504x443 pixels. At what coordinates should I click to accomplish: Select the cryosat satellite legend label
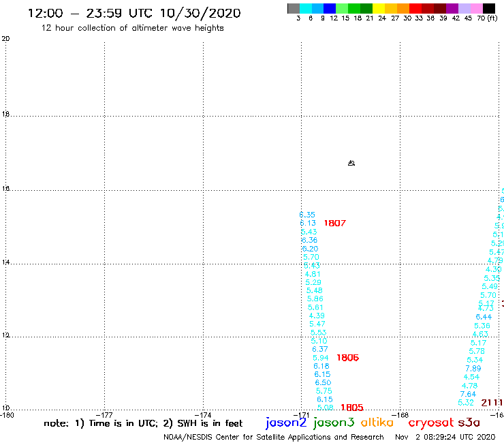[431, 423]
